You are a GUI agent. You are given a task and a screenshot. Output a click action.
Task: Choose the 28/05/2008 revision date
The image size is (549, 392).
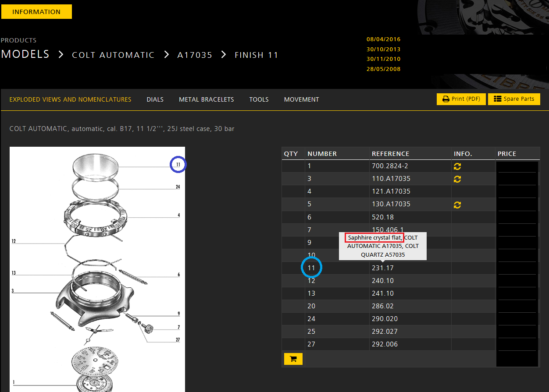(383, 69)
